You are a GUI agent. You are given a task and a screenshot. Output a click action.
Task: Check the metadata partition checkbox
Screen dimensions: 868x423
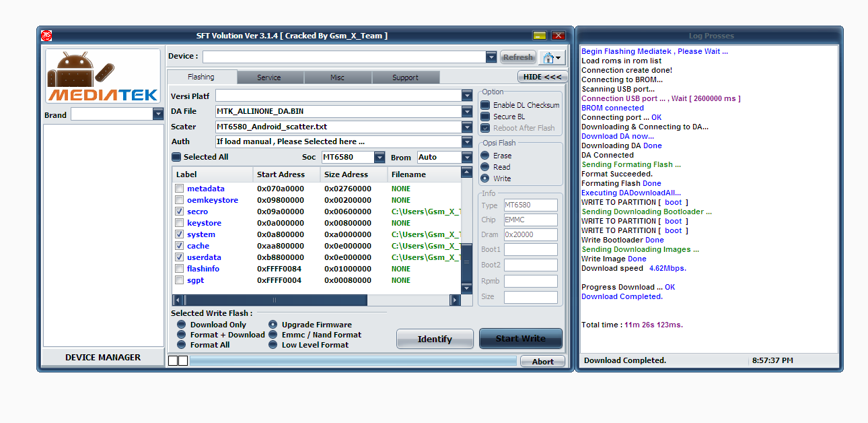coord(179,189)
